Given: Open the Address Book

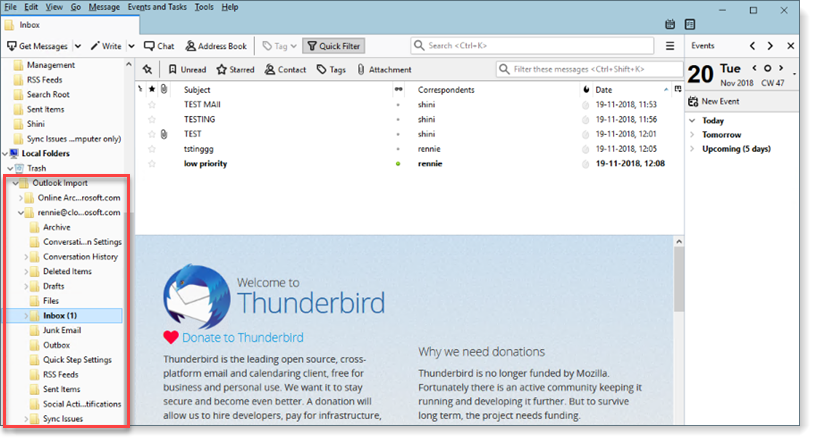Looking at the screenshot, I should pyautogui.click(x=216, y=46).
